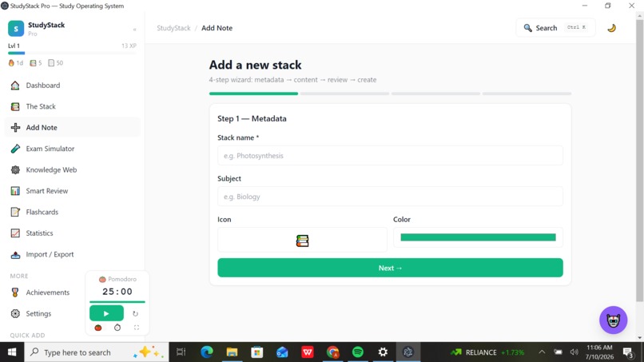This screenshot has height=362, width=644.
Task: Click the StudyStack app taskbar icon
Action: pyautogui.click(x=407, y=352)
